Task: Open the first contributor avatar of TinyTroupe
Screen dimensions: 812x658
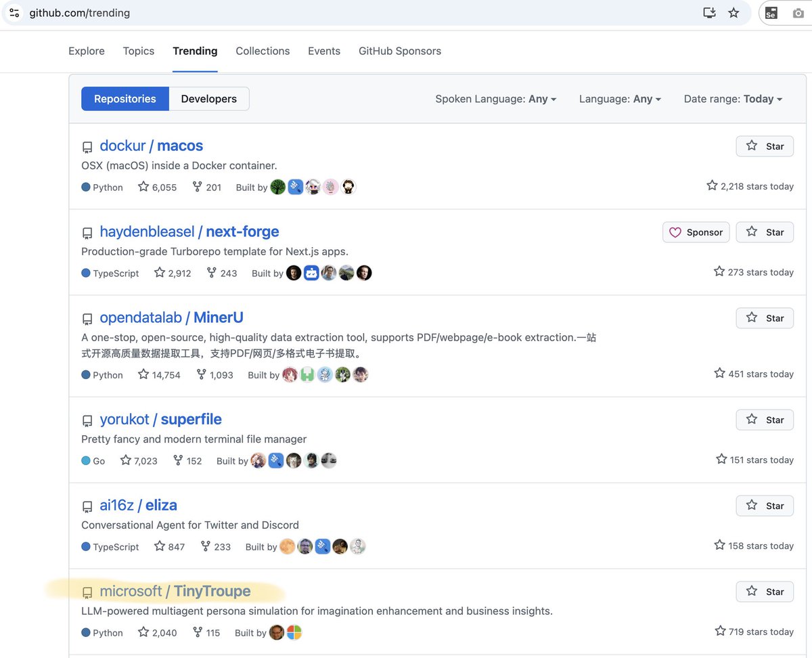Action: click(x=277, y=632)
